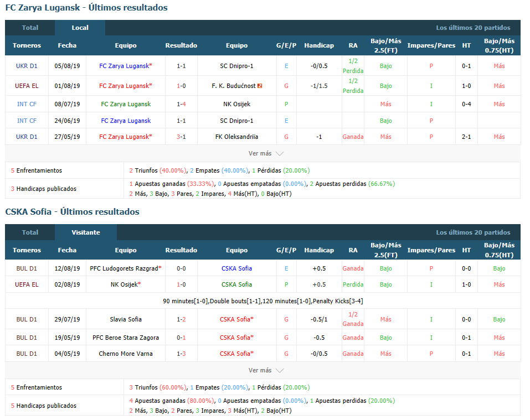Click the date 27/05/19
The image size is (530, 420).
click(67, 137)
